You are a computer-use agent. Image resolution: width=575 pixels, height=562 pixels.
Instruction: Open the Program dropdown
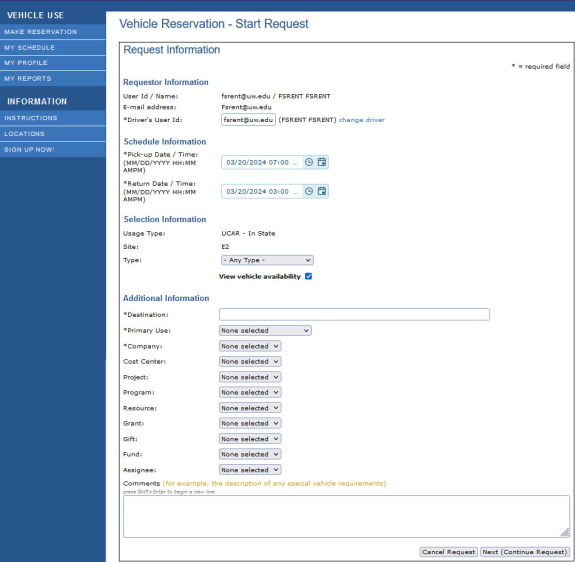[x=250, y=392]
